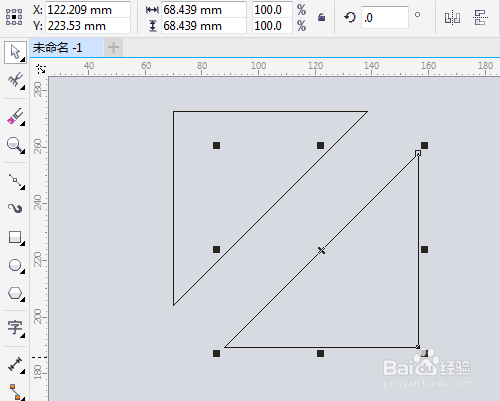Click the triangle's top node

click(418, 153)
